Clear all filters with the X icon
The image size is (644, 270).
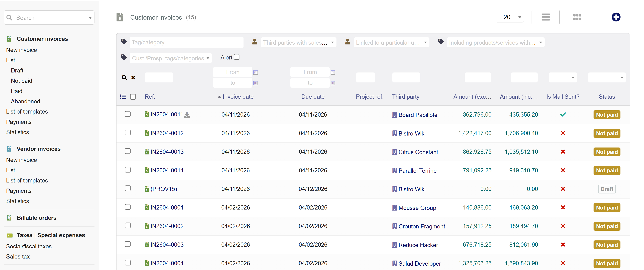(x=133, y=78)
